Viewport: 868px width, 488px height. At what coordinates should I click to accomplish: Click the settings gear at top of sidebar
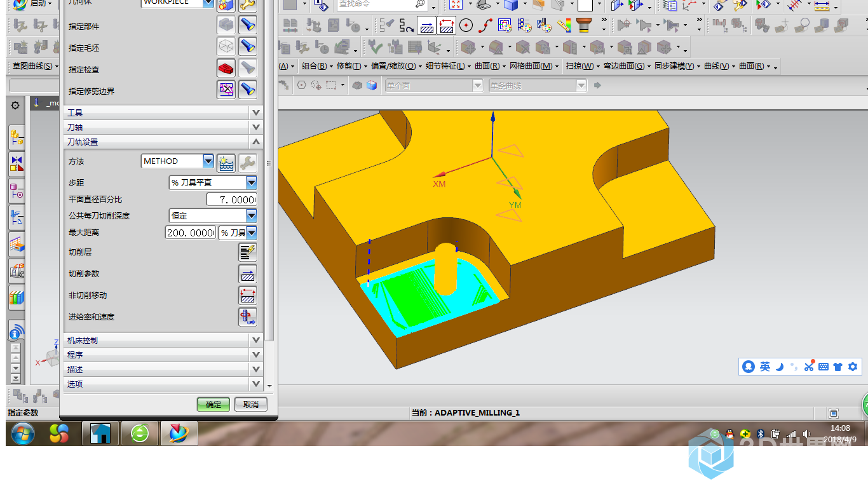(15, 105)
